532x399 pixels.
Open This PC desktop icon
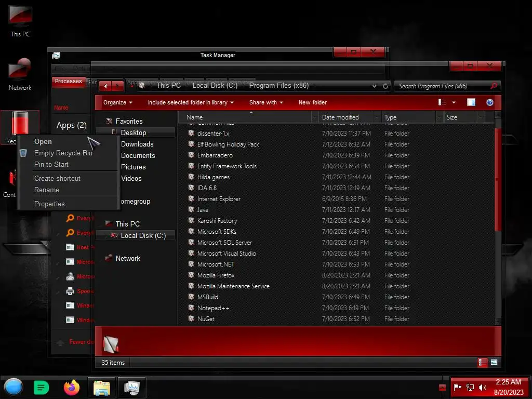coord(20,21)
